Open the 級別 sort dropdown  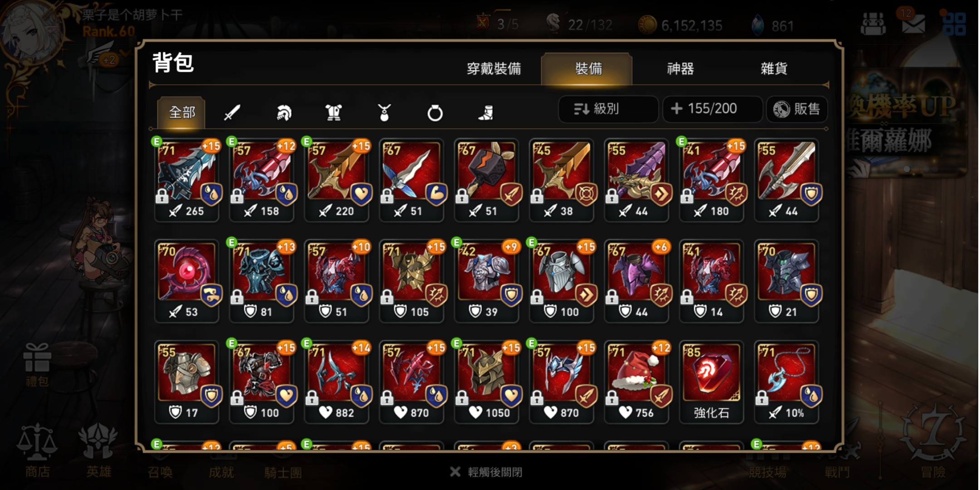[x=608, y=109]
